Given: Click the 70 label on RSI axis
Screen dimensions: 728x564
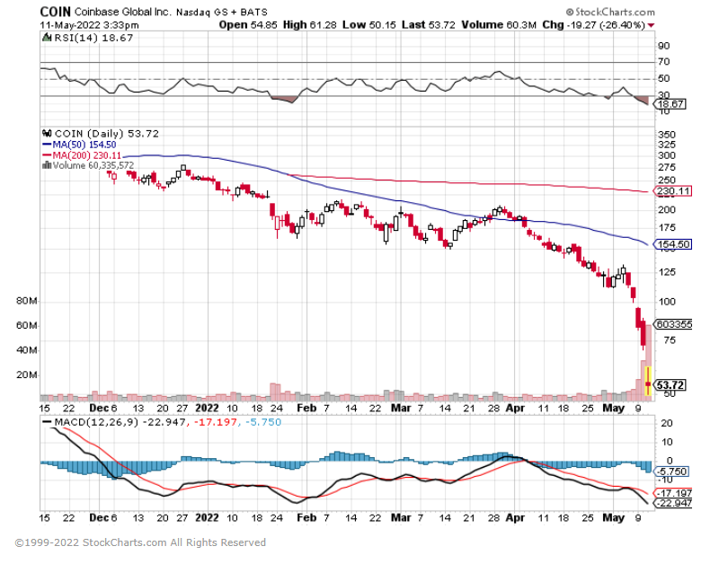Looking at the screenshot, I should pos(664,62).
